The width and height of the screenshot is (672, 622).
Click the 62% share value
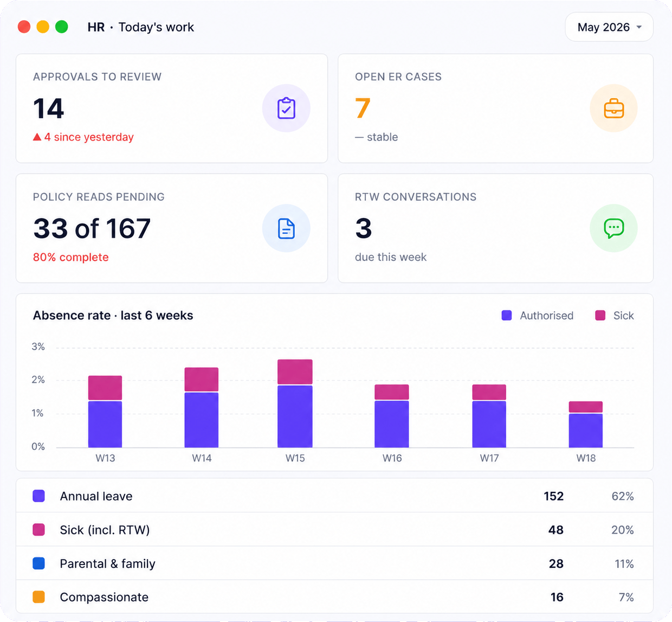[x=623, y=496]
